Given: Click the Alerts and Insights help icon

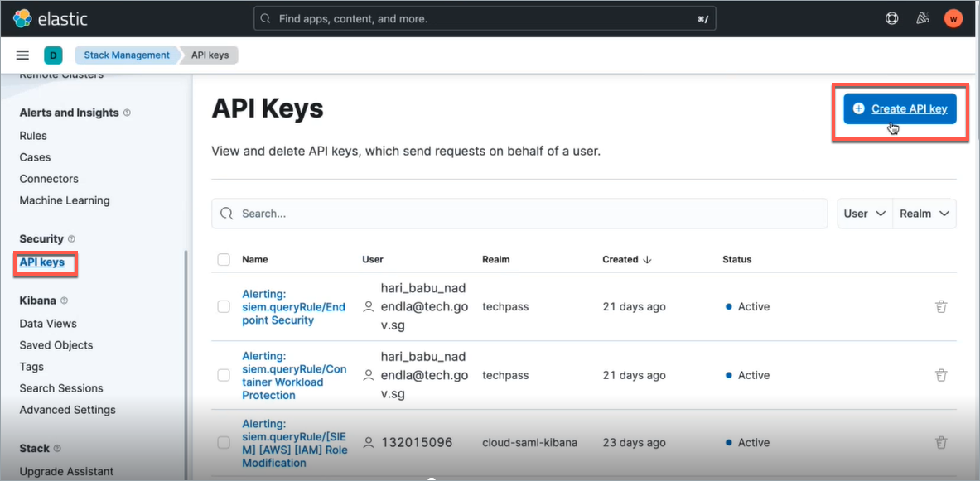Looking at the screenshot, I should [127, 113].
